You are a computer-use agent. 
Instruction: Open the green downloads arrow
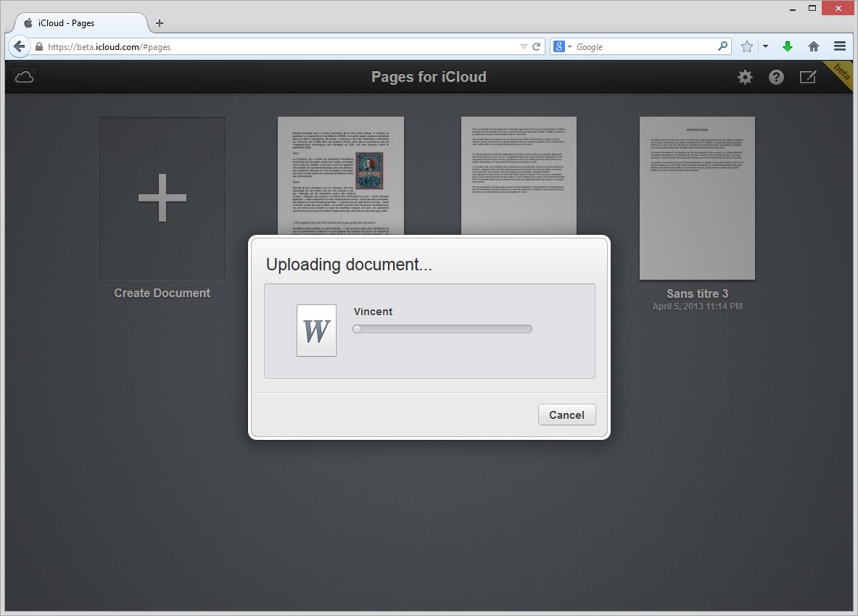(787, 46)
